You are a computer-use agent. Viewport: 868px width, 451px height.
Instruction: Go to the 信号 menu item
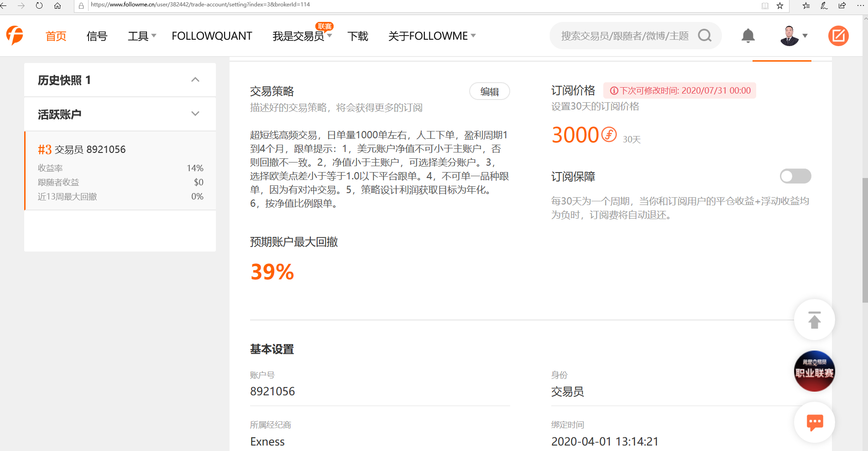97,36
